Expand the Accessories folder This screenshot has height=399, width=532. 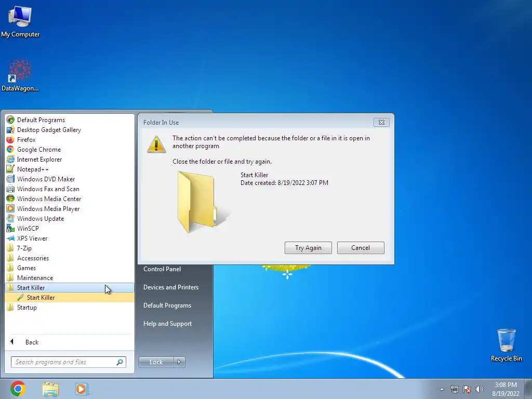70,258
